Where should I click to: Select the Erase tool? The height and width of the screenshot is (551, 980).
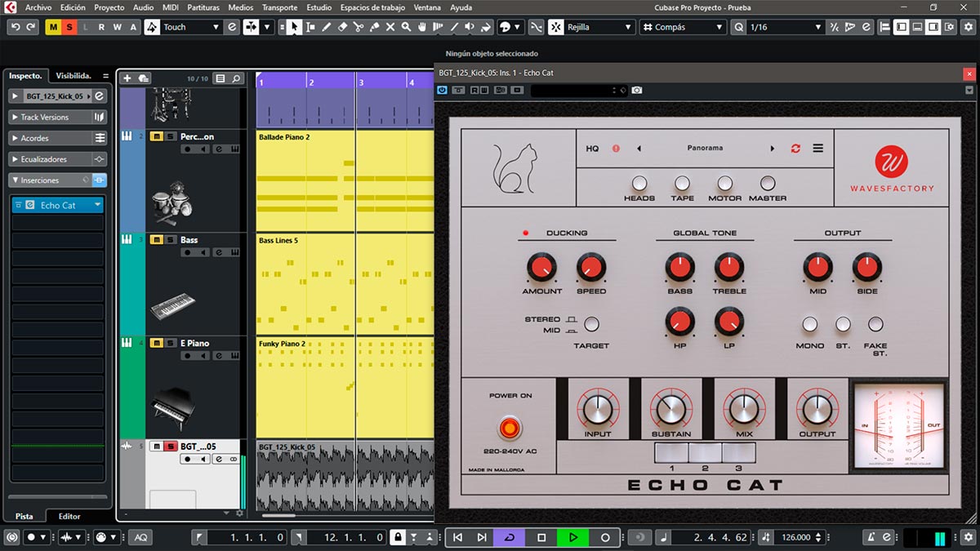[343, 27]
